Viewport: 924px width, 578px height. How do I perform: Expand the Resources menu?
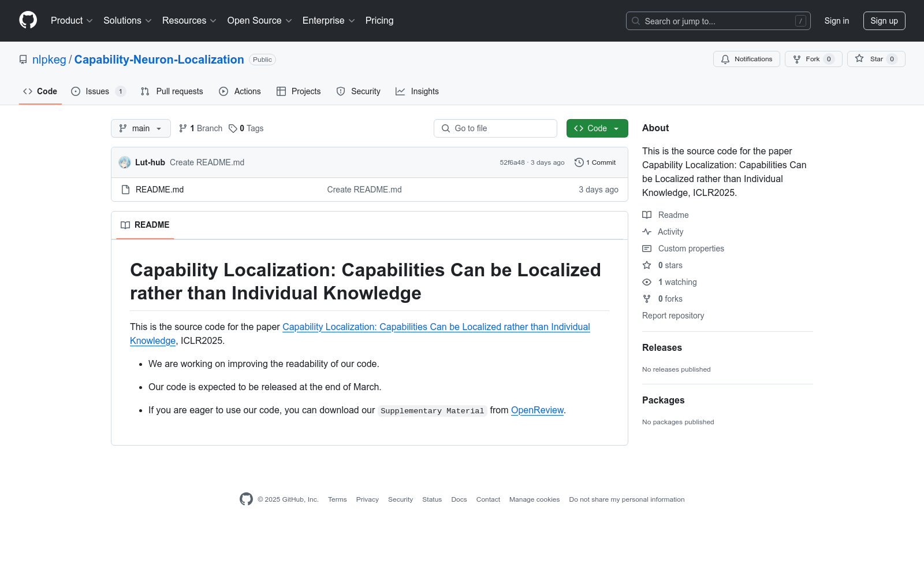189,21
